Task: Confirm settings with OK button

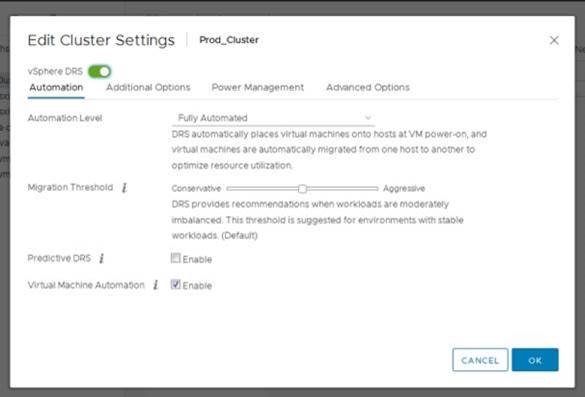Action: (x=535, y=360)
